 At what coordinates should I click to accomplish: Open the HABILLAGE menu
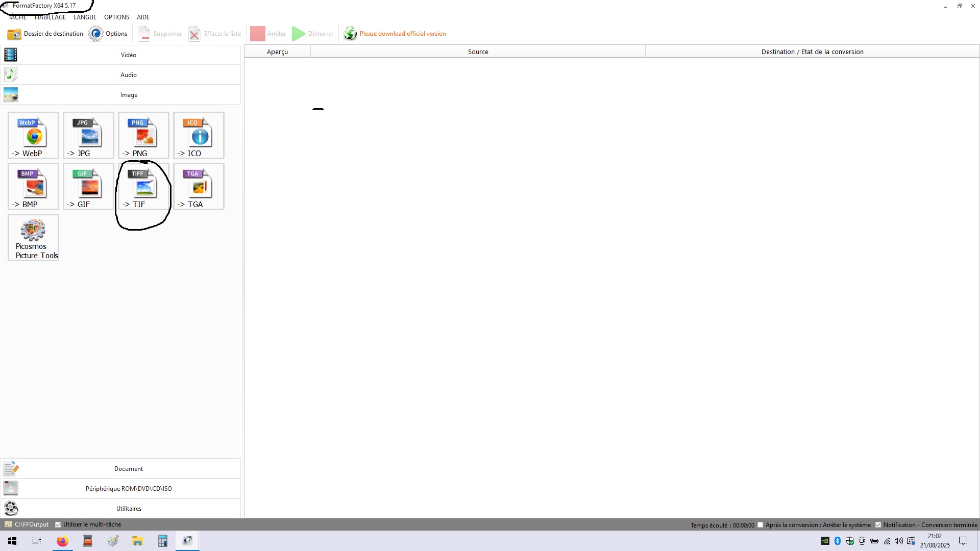pyautogui.click(x=50, y=17)
